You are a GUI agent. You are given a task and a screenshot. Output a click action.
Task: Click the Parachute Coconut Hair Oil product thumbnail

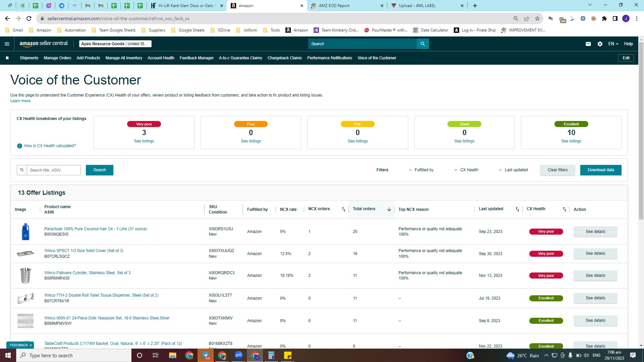(x=25, y=232)
